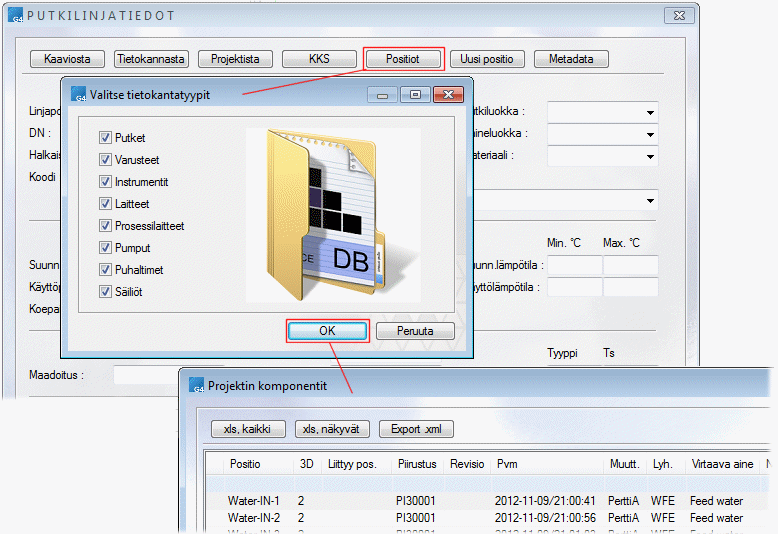
Task: Disable the Instrumentit checkbox
Action: (105, 182)
